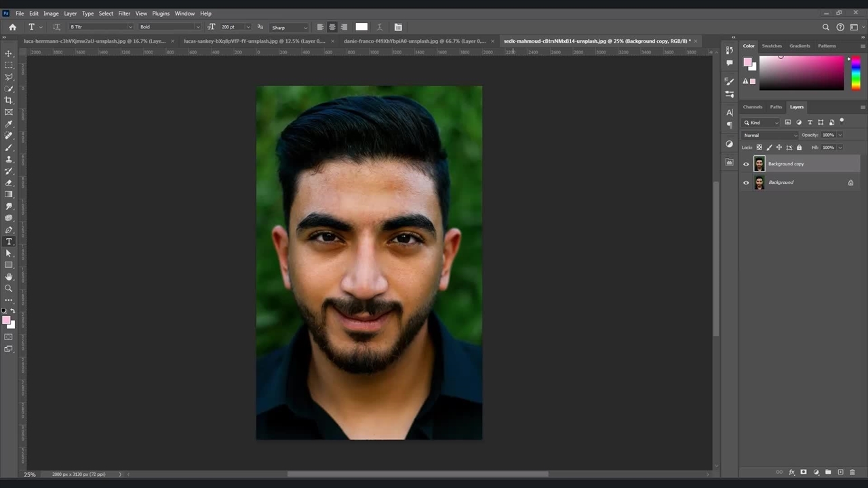The height and width of the screenshot is (488, 868).
Task: Select the Hand tool
Action: pyautogui.click(x=9, y=277)
